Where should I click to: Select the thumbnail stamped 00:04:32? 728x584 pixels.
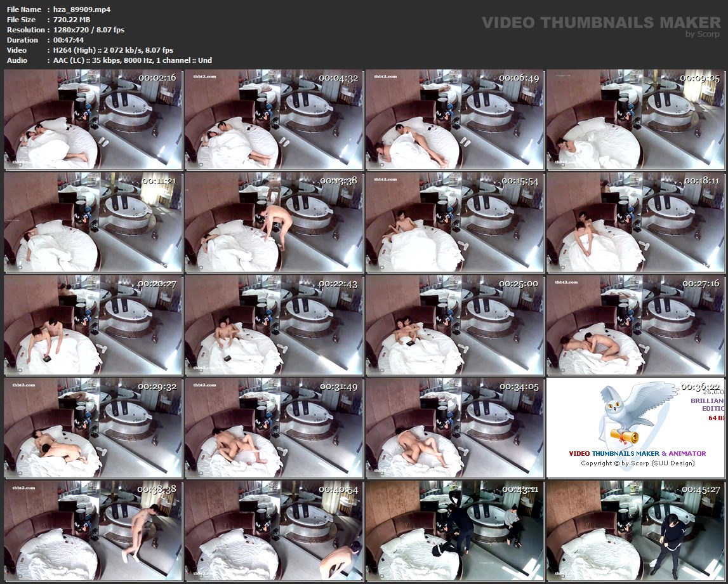pos(274,120)
